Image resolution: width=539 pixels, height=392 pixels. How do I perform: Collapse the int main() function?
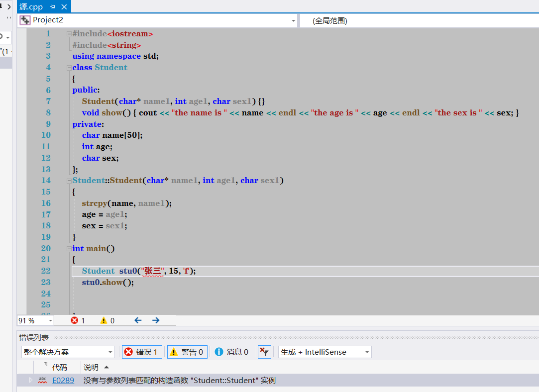(69, 249)
